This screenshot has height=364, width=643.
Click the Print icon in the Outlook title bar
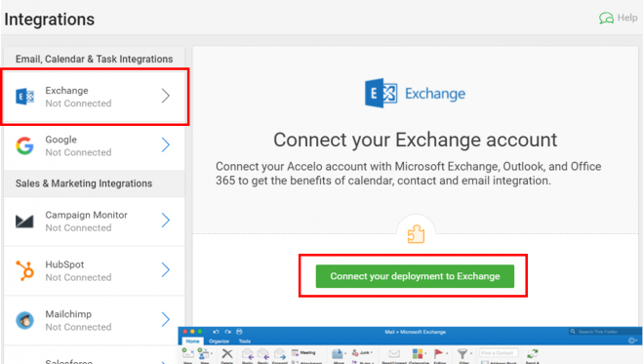(239, 332)
